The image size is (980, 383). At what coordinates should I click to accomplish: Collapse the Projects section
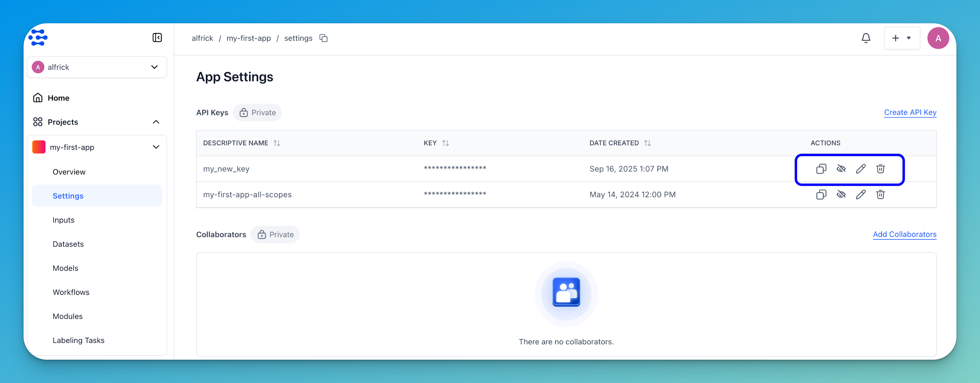pos(156,122)
